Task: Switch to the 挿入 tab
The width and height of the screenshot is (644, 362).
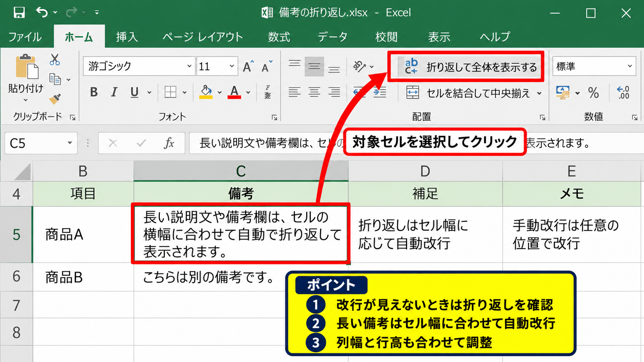Action: point(127,37)
